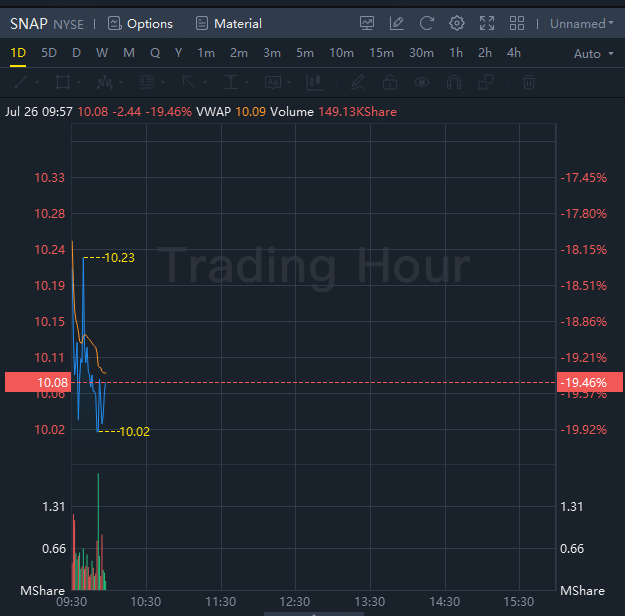Click the duplicate drawing overlapping squares icon

pos(485,82)
